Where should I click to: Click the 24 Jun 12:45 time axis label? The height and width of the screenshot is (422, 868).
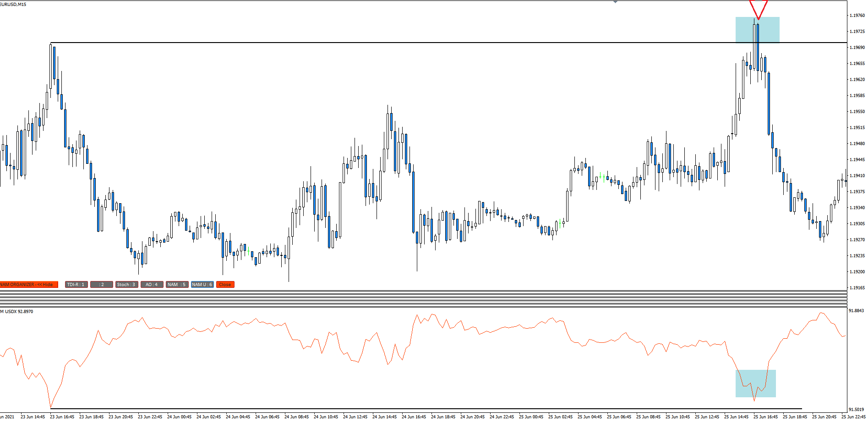point(355,417)
